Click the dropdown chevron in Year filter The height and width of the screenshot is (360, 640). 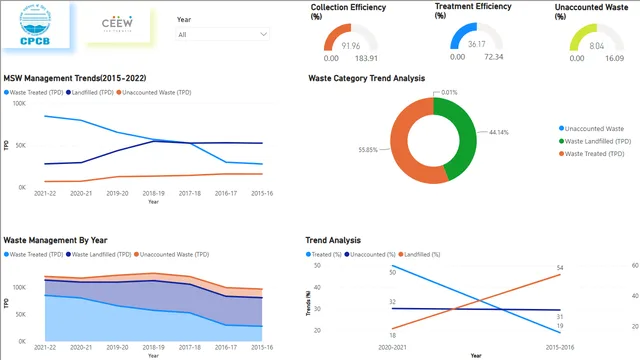click(x=264, y=34)
